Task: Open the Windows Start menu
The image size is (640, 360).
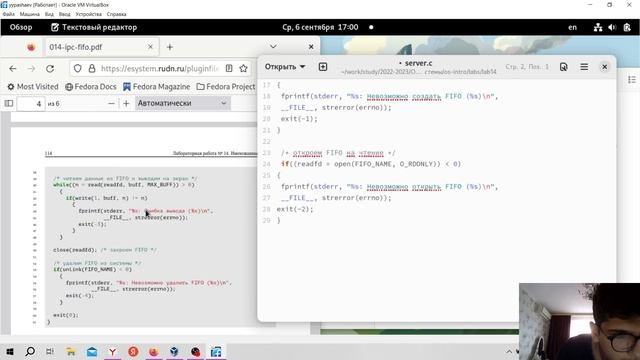Action: 10,351
